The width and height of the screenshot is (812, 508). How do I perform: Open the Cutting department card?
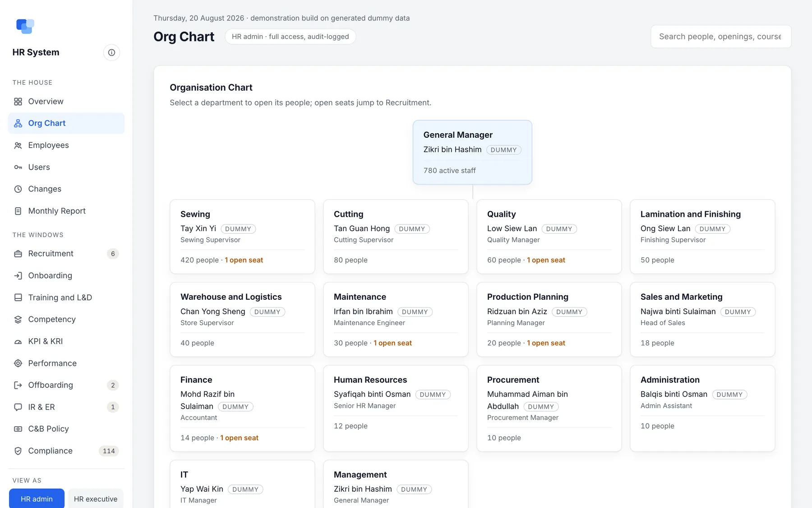[x=396, y=237]
